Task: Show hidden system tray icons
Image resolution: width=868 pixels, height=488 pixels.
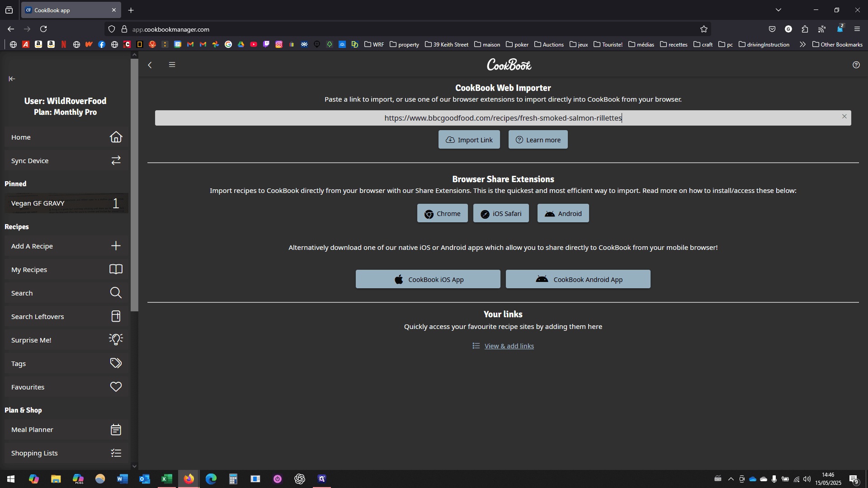Action: click(731, 479)
